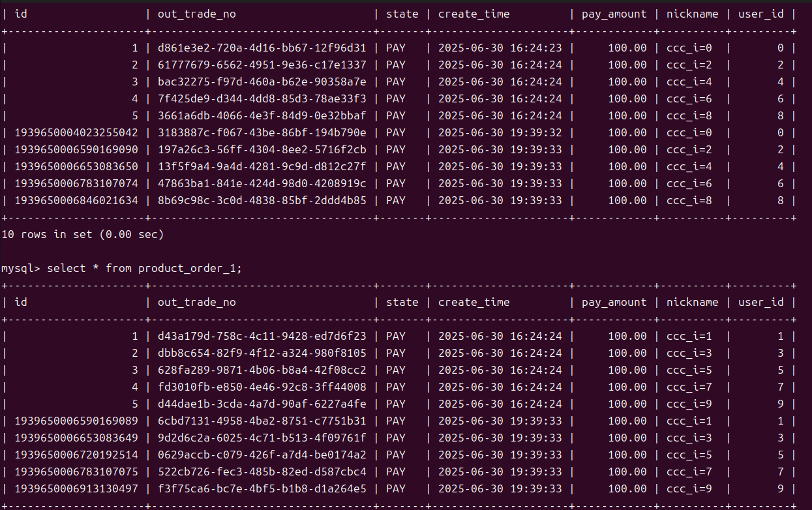Click the create_time 2025-06-30 19:39:32 cell

500,132
